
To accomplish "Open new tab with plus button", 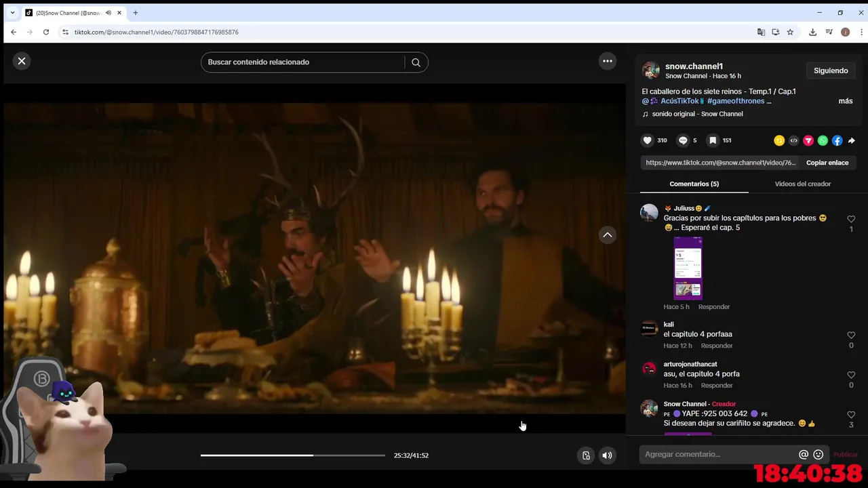I will [x=136, y=13].
